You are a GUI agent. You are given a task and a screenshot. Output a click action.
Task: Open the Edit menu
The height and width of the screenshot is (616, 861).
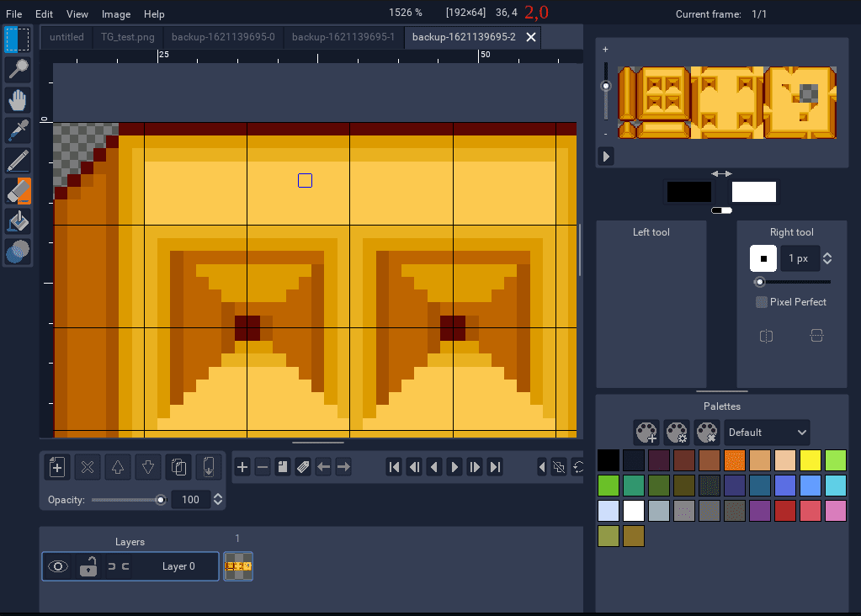(x=44, y=14)
